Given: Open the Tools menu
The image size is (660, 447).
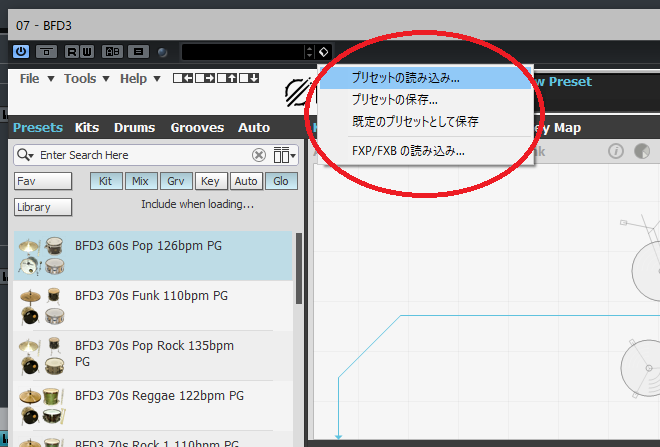Looking at the screenshot, I should [x=87, y=79].
